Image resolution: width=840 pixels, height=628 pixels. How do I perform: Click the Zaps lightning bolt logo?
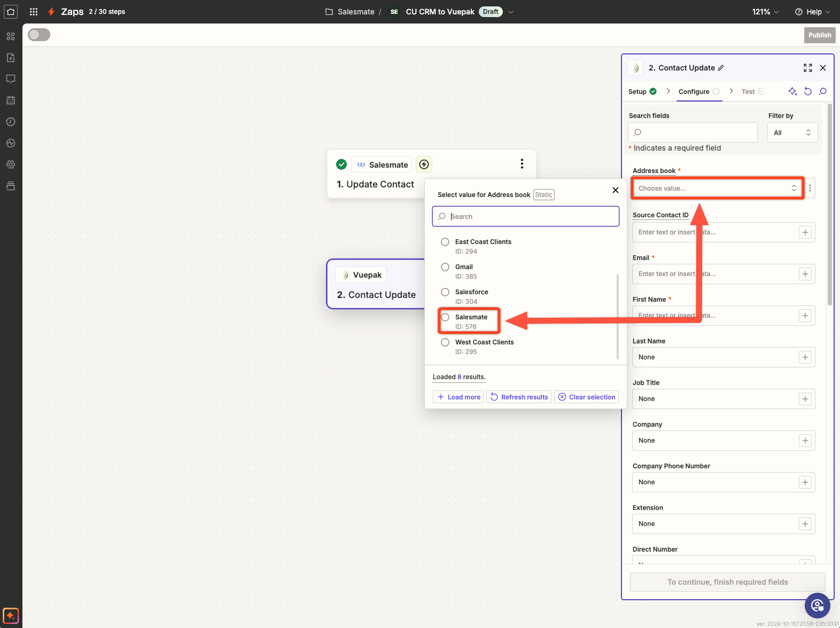coord(51,12)
